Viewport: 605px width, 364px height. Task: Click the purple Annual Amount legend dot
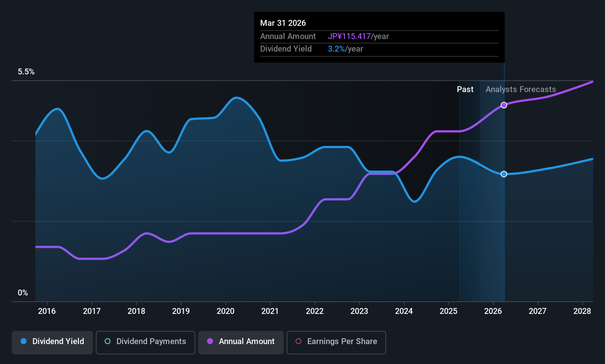click(210, 341)
